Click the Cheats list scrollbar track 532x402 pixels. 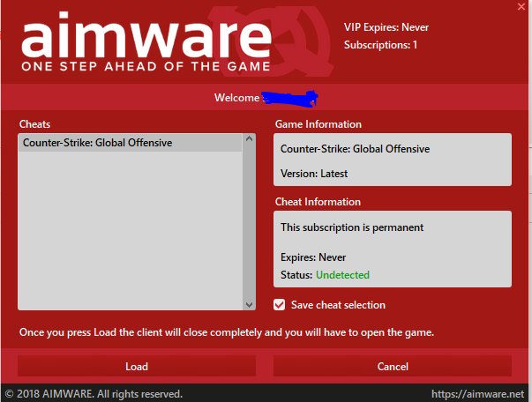[249, 221]
